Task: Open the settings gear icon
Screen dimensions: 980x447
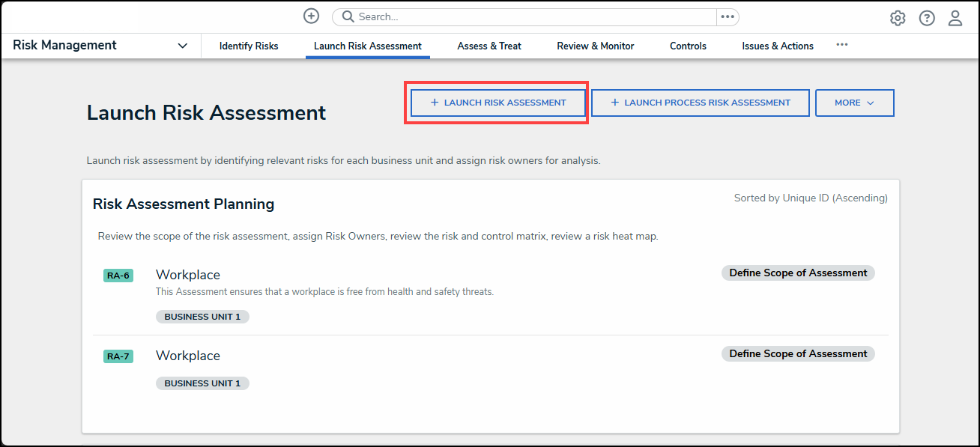Action: coord(898,18)
